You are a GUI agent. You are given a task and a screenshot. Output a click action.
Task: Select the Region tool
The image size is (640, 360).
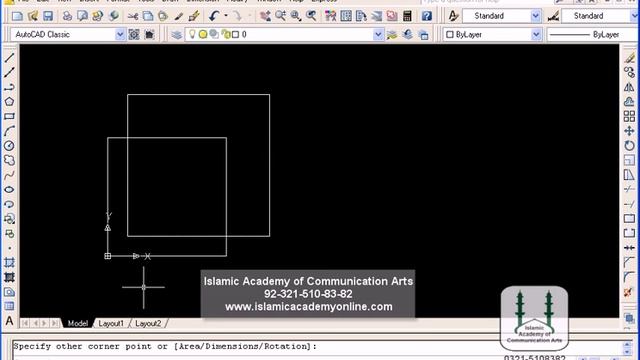point(9,292)
